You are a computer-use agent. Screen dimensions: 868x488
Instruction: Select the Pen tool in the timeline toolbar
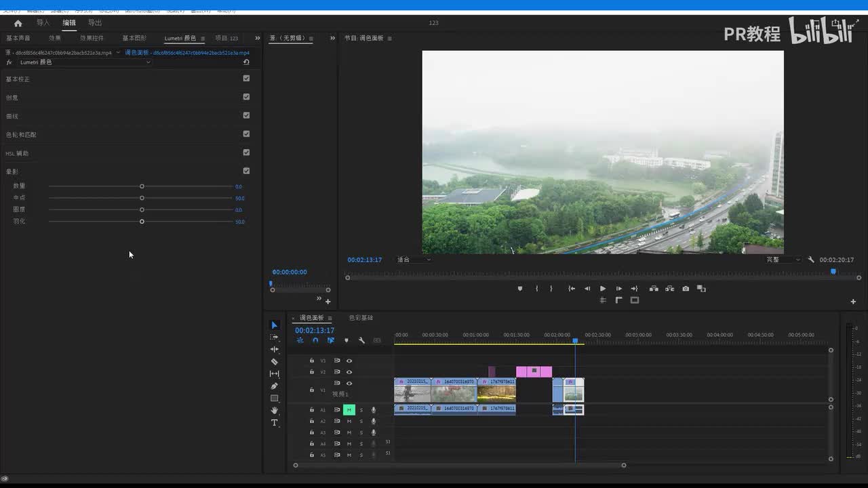[274, 386]
